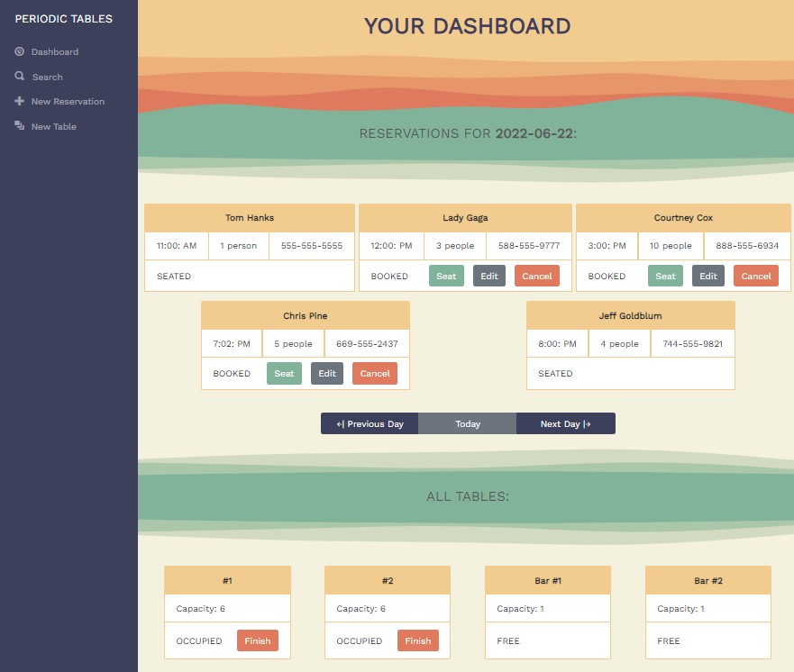794x672 pixels.
Task: Click phone number 555-555-5555
Action: [x=312, y=245]
